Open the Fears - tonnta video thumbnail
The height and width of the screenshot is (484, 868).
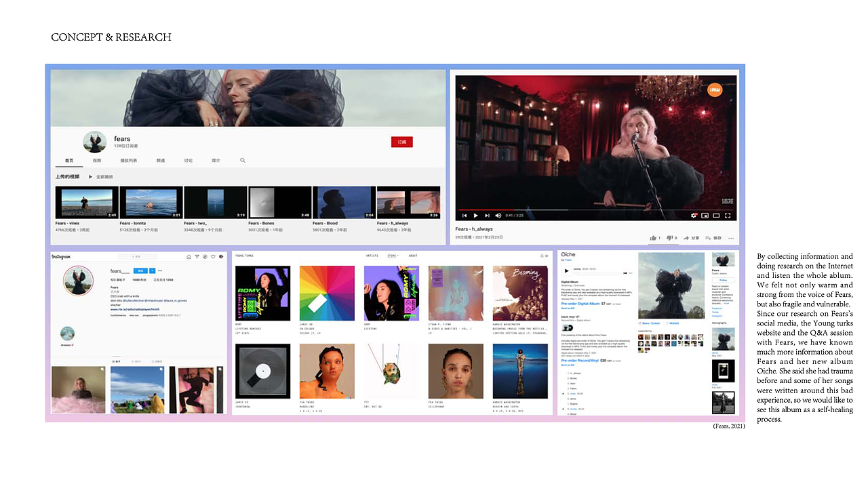tap(151, 202)
